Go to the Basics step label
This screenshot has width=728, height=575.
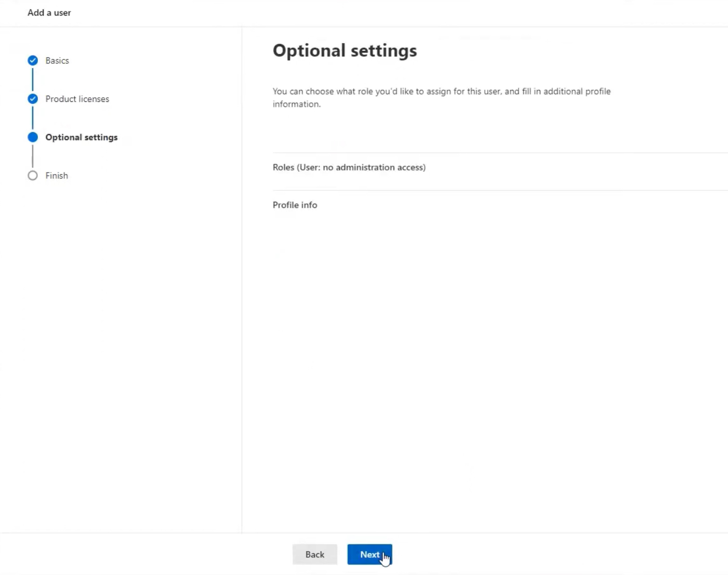point(57,60)
